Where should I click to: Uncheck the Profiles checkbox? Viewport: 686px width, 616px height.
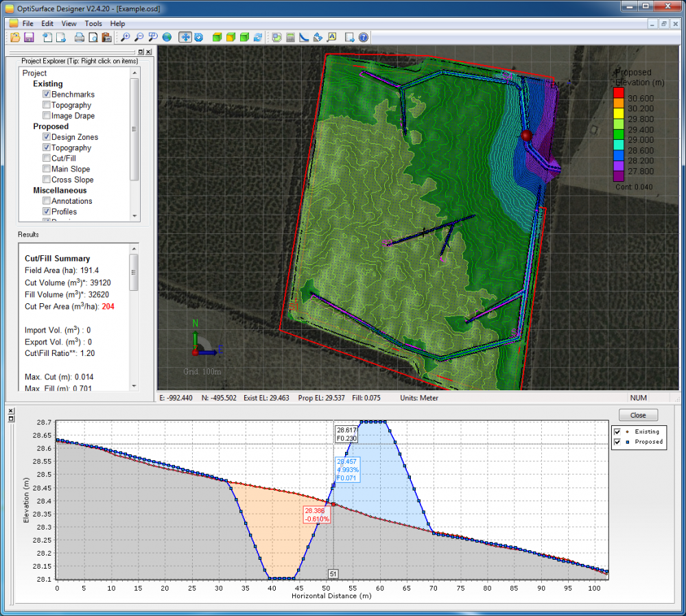click(x=47, y=211)
